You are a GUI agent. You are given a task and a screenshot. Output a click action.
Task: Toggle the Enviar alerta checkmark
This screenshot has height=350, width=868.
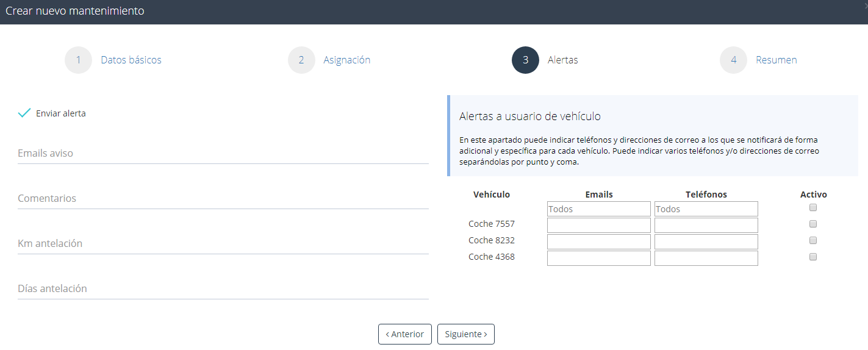point(24,113)
